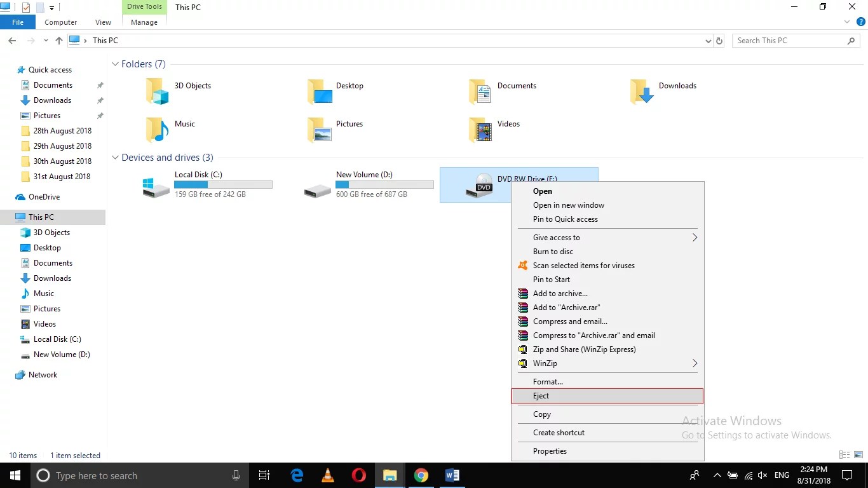The width and height of the screenshot is (868, 488).
Task: Click the microphone icon in taskbar search
Action: point(236,475)
